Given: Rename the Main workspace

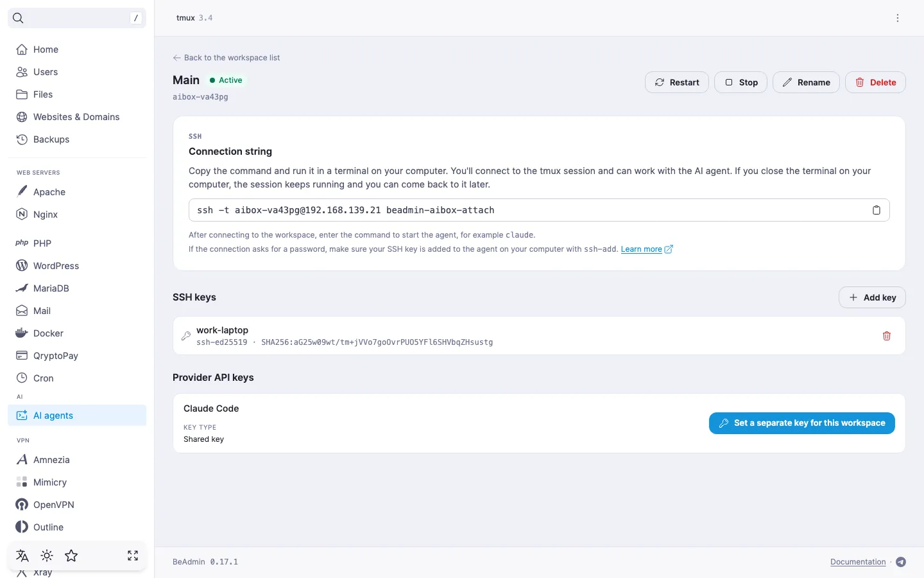Looking at the screenshot, I should tap(806, 82).
